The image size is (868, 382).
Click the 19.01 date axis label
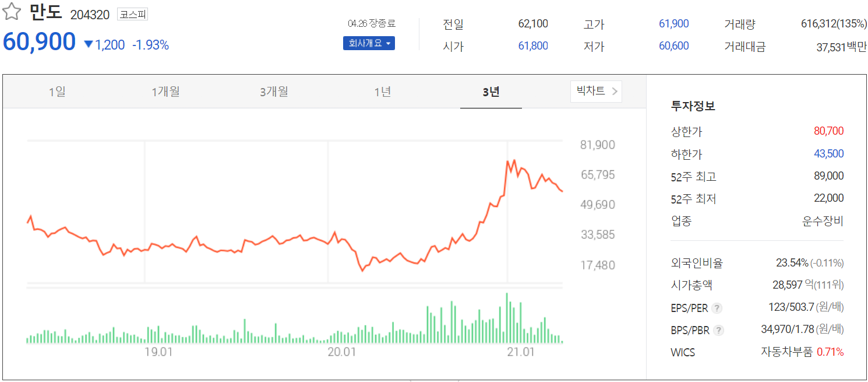click(x=158, y=352)
